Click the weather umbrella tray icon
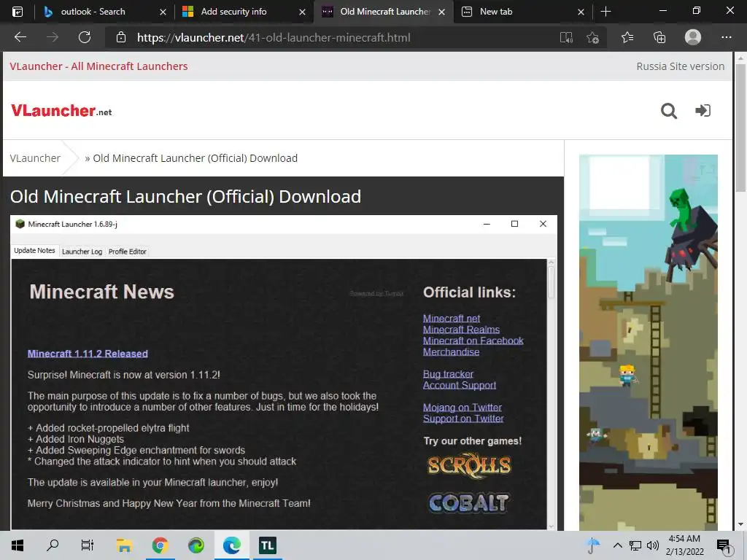This screenshot has height=560, width=747. (592, 545)
